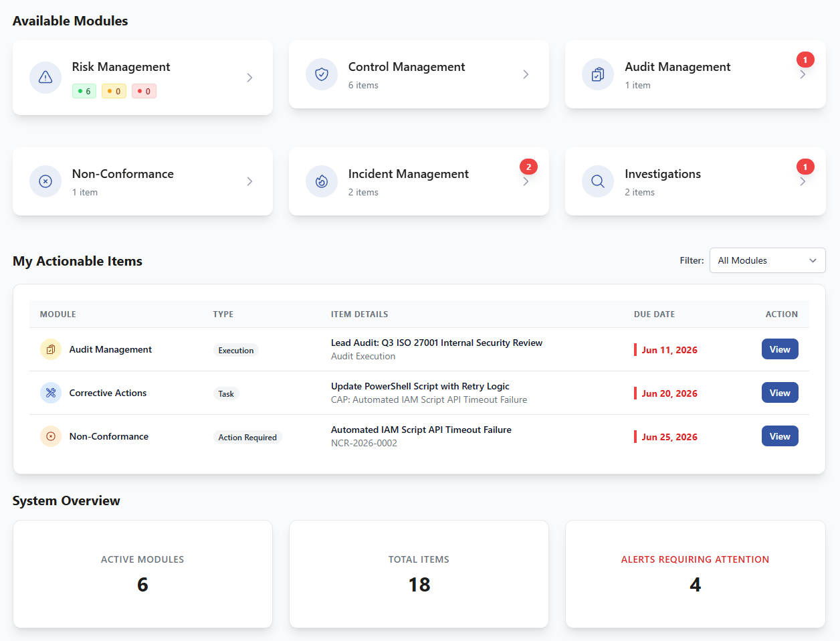Click the yellow badge showing 0 risks
Image resolution: width=840 pixels, height=641 pixels.
tap(114, 91)
